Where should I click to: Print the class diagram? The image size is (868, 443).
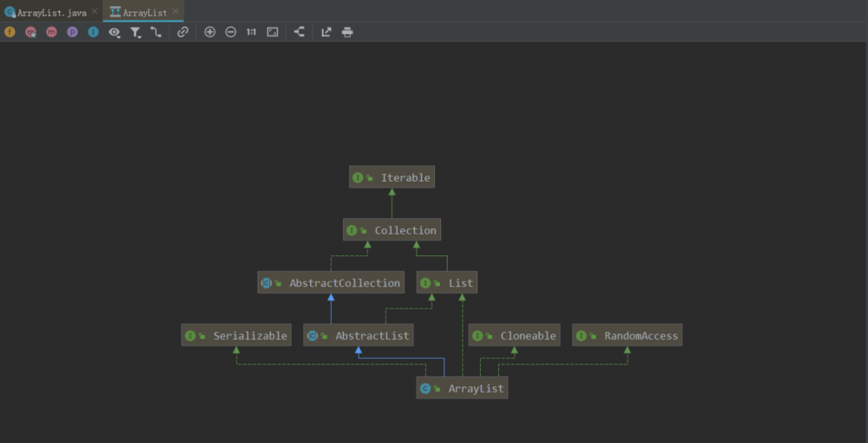[x=347, y=32]
